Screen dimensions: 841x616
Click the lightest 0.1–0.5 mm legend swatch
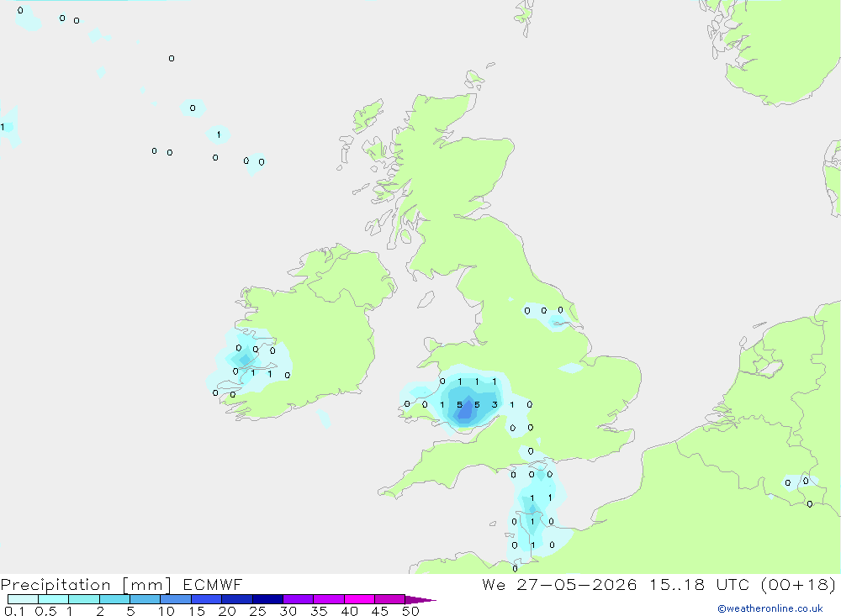pyautogui.click(x=23, y=599)
